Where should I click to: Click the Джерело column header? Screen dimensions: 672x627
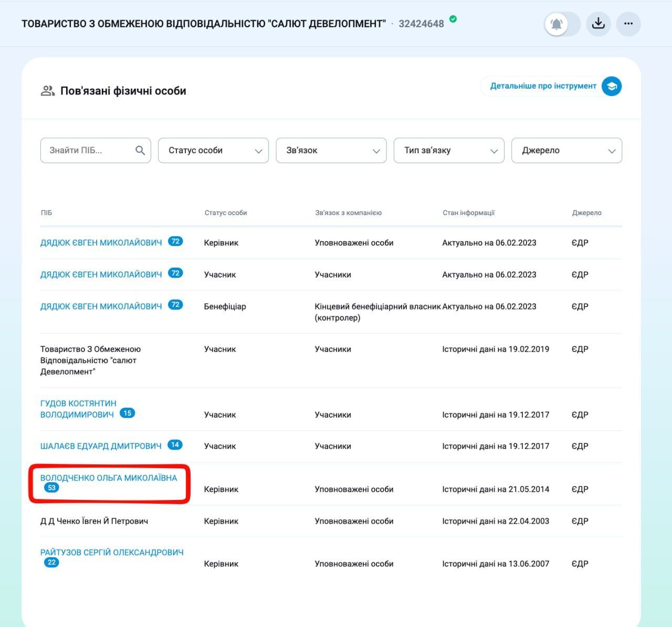pyautogui.click(x=587, y=213)
